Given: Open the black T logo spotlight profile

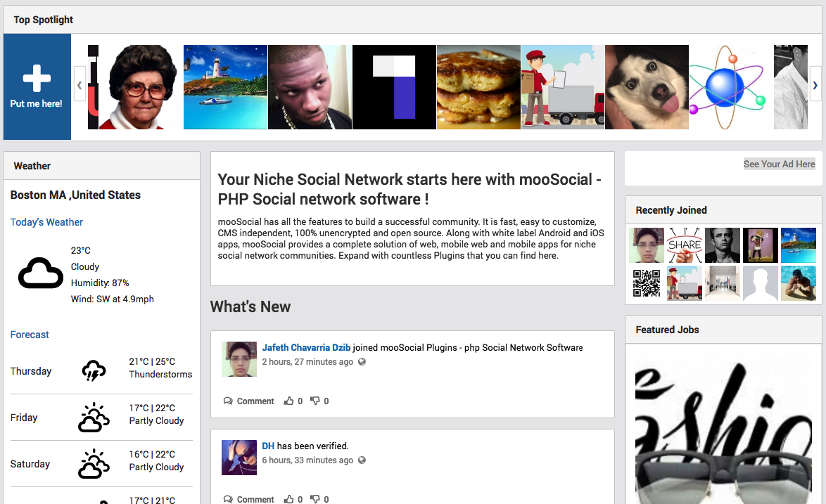Looking at the screenshot, I should pos(394,86).
